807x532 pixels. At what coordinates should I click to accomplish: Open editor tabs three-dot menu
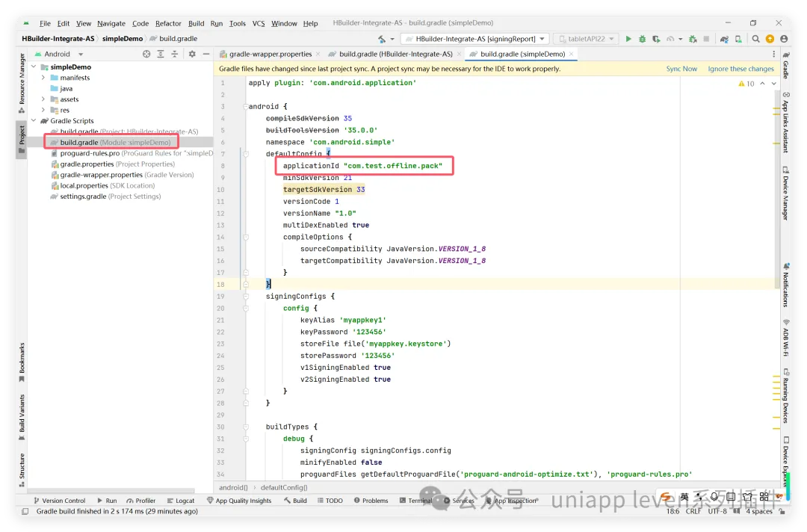pos(773,54)
